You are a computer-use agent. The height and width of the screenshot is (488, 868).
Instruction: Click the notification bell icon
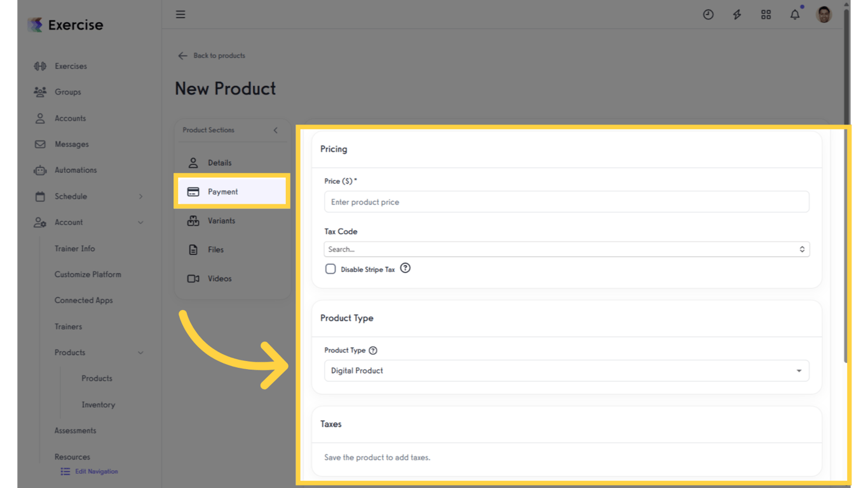(794, 14)
